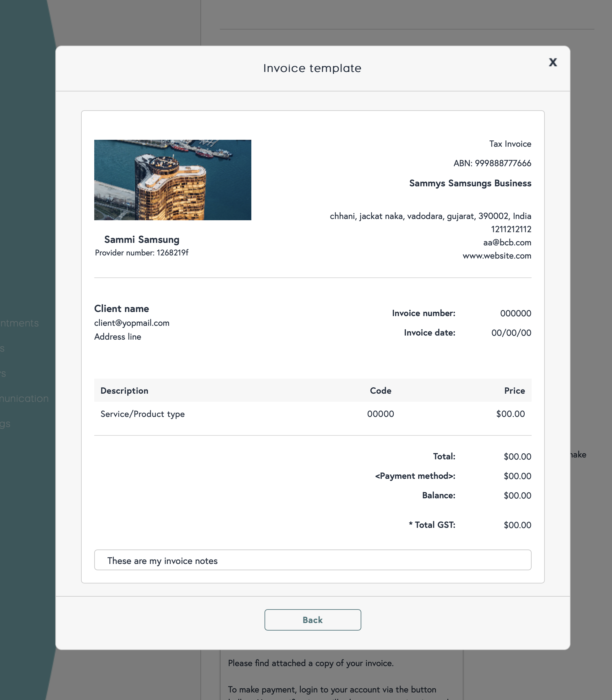Click the Payment method label

(x=415, y=476)
